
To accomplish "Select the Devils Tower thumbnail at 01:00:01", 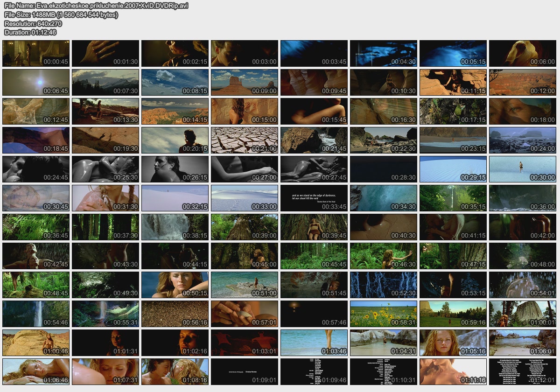I will pos(522,314).
